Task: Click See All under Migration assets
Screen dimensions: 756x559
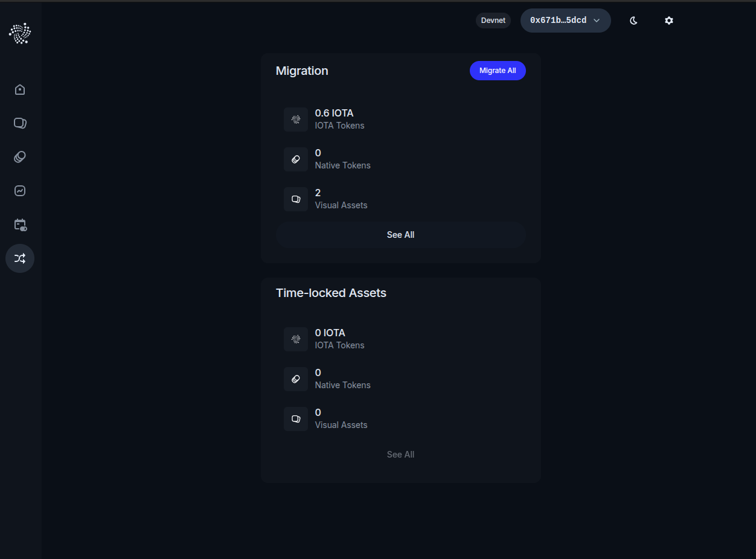Action: tap(400, 234)
